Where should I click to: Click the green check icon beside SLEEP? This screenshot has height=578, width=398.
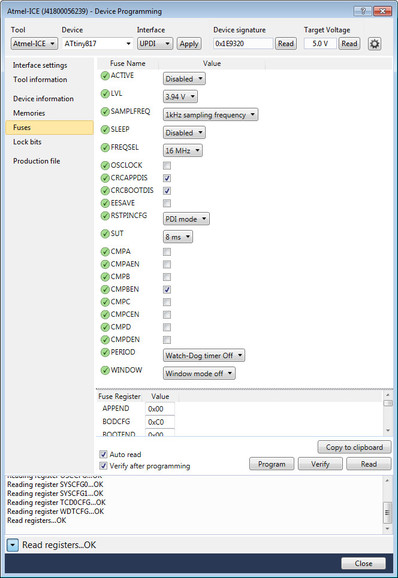(x=105, y=130)
